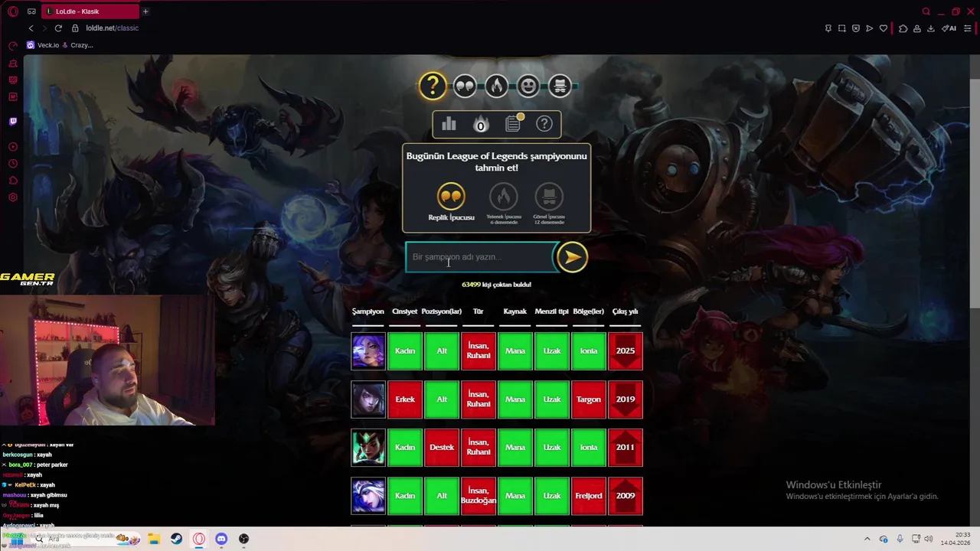The height and width of the screenshot is (551, 980).
Task: Open the how-to-play help icon
Action: [544, 124]
